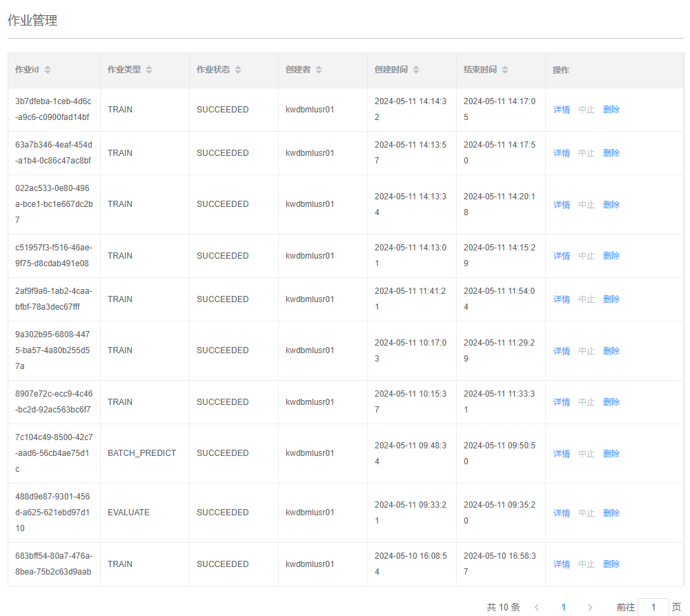Image resolution: width=690 pixels, height=616 pixels.
Task: Focus the 前往 page number input
Action: click(653, 607)
